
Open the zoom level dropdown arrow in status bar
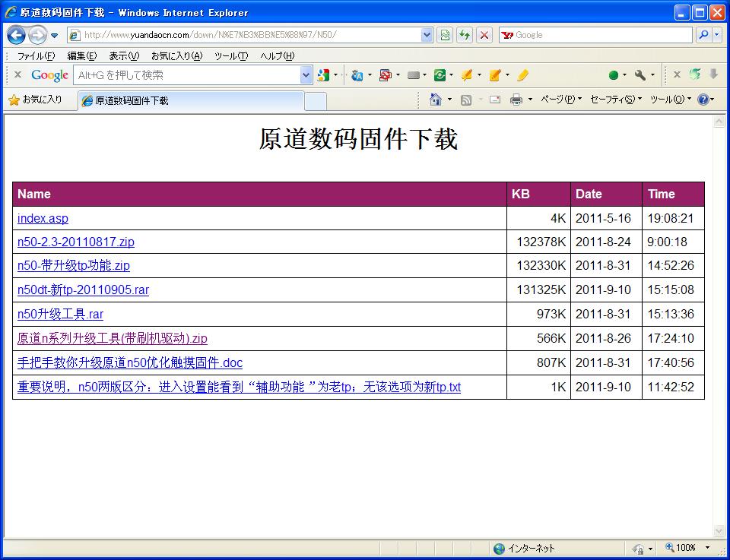708,548
